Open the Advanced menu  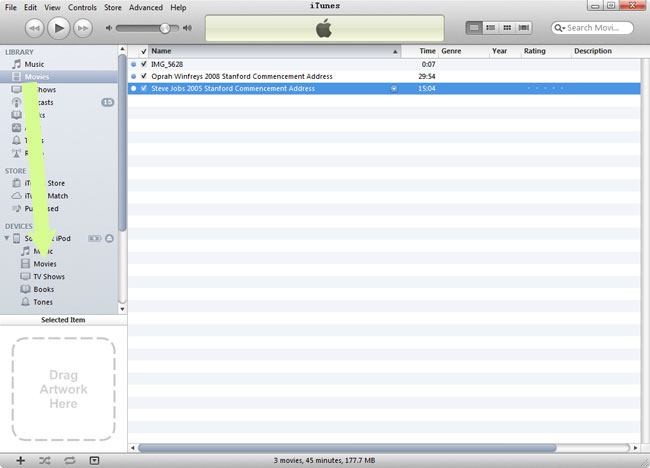(x=146, y=7)
